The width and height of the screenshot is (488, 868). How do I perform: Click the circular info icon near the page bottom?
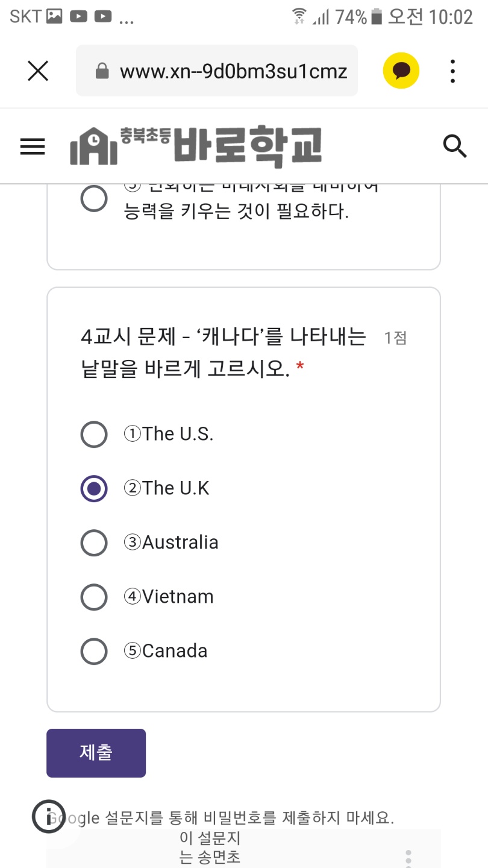[x=48, y=817]
